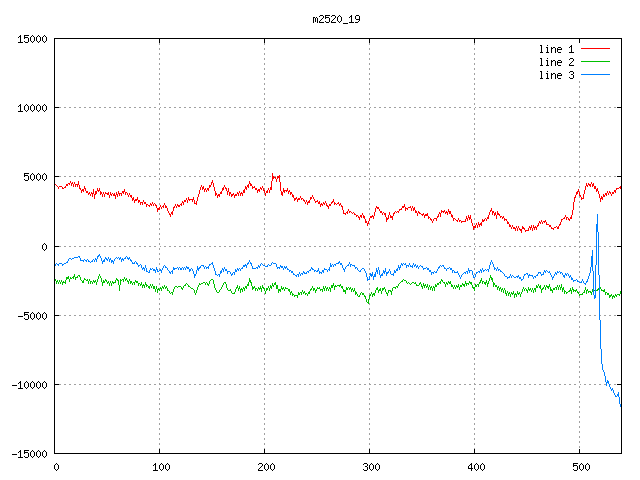Select the 'line 2' legend label
Image resolution: width=640 pixels, height=480 pixels.
[x=556, y=62]
